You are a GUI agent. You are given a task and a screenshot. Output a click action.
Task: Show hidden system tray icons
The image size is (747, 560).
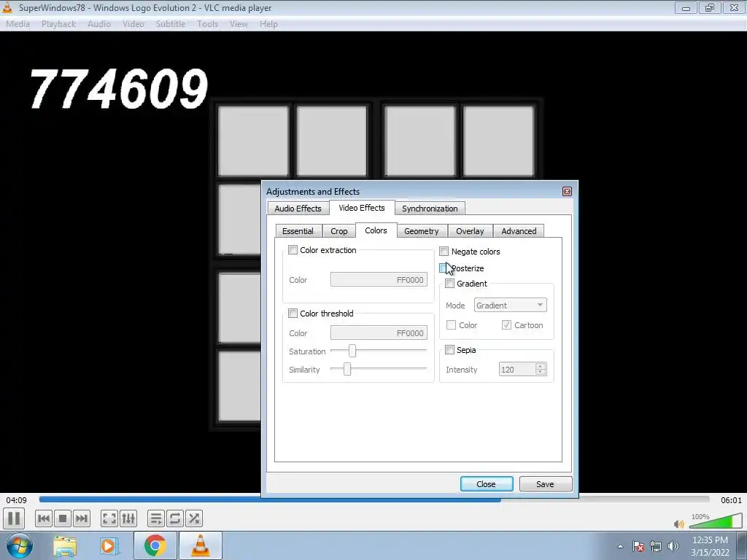pos(620,546)
